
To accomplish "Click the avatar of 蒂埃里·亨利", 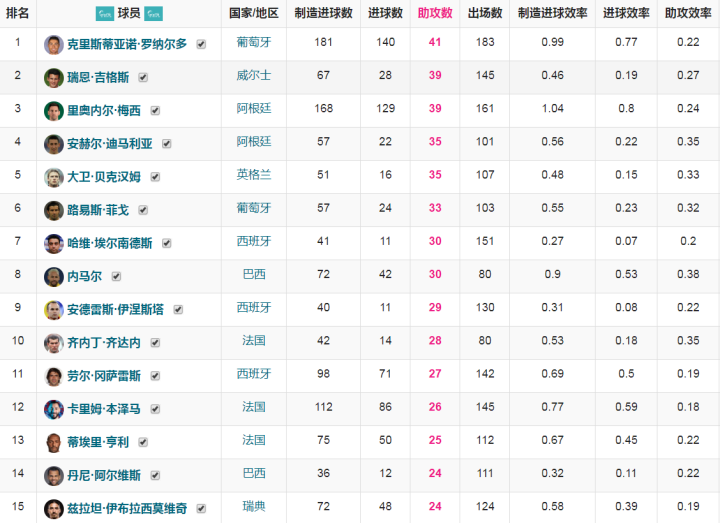I will click(x=54, y=441).
